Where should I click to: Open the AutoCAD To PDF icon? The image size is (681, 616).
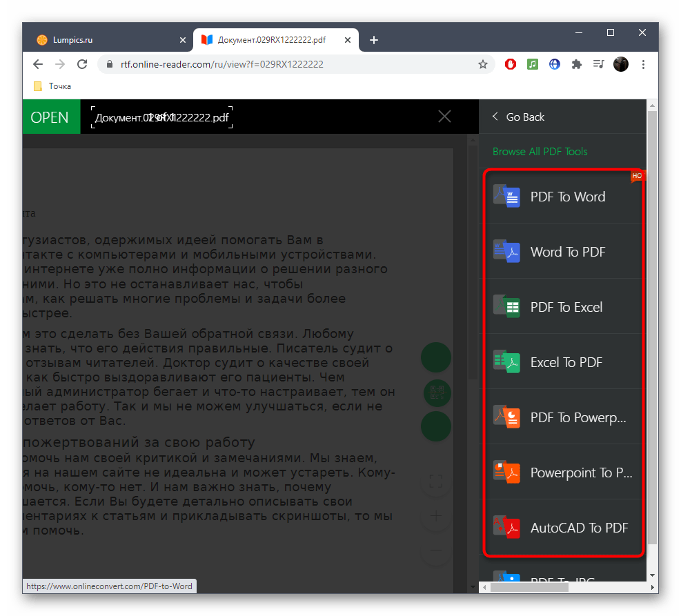coord(506,528)
